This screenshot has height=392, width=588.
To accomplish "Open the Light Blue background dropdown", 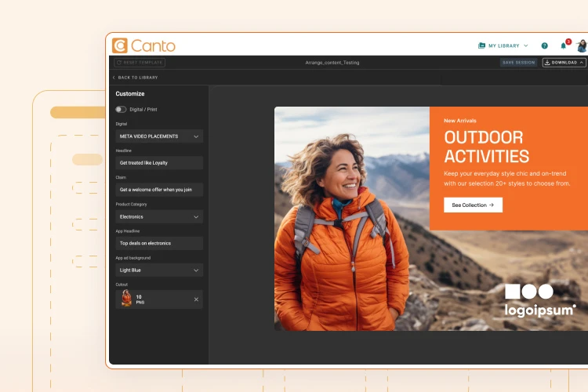I will click(x=159, y=270).
